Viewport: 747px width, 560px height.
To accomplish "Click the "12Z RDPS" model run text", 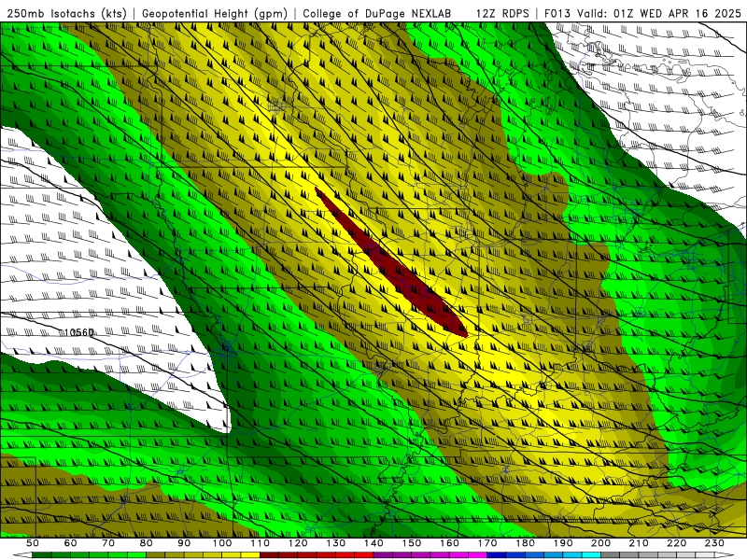I will tap(502, 13).
